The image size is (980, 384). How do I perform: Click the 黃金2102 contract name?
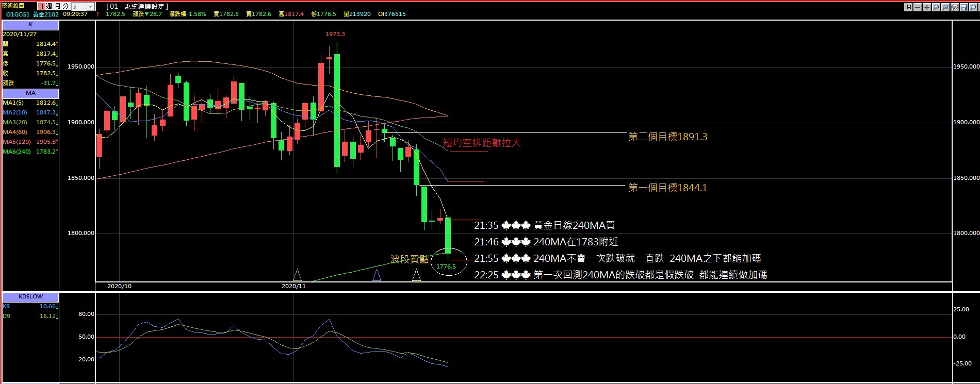coord(46,14)
